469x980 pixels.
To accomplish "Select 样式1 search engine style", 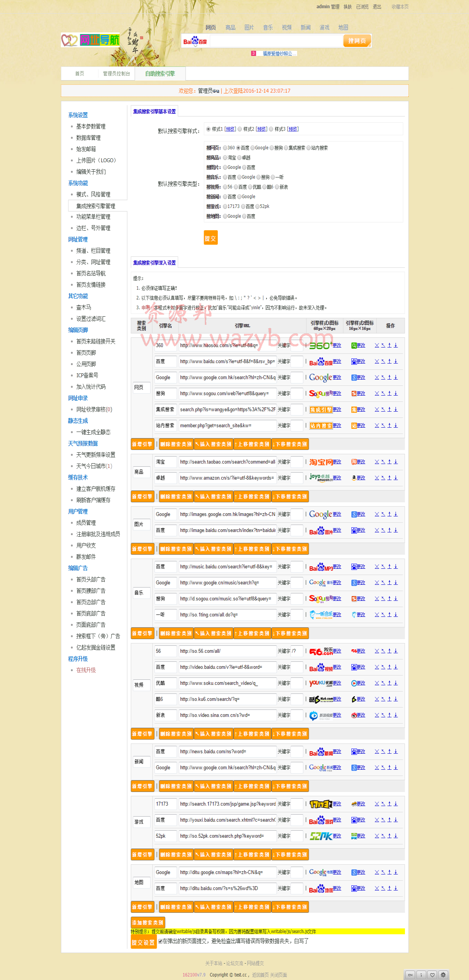I will (208, 129).
